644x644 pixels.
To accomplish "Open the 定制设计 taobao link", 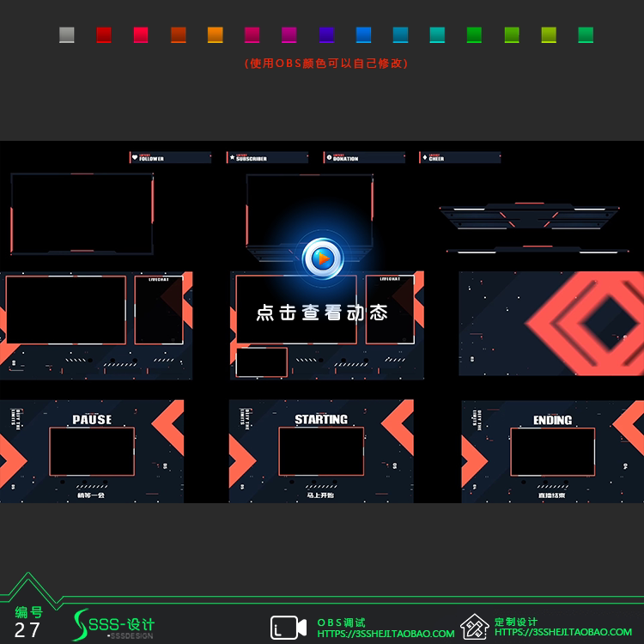I will pyautogui.click(x=563, y=632).
